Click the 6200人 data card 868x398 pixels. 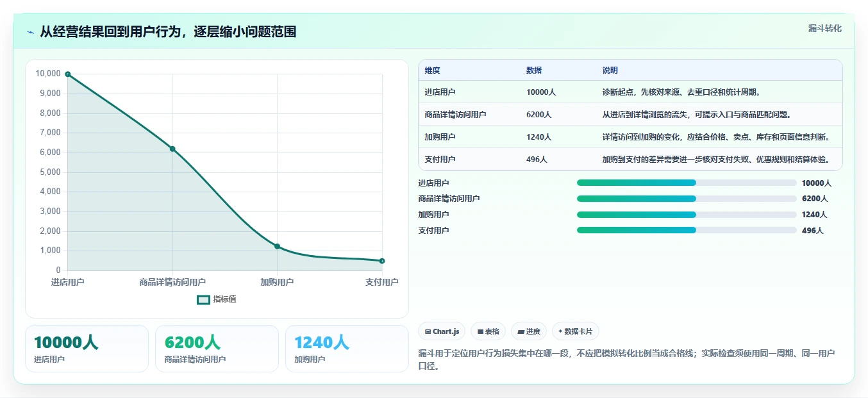click(217, 349)
